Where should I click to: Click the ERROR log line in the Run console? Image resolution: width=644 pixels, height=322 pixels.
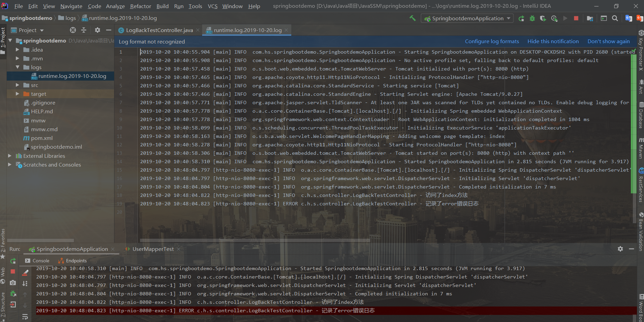336,311
